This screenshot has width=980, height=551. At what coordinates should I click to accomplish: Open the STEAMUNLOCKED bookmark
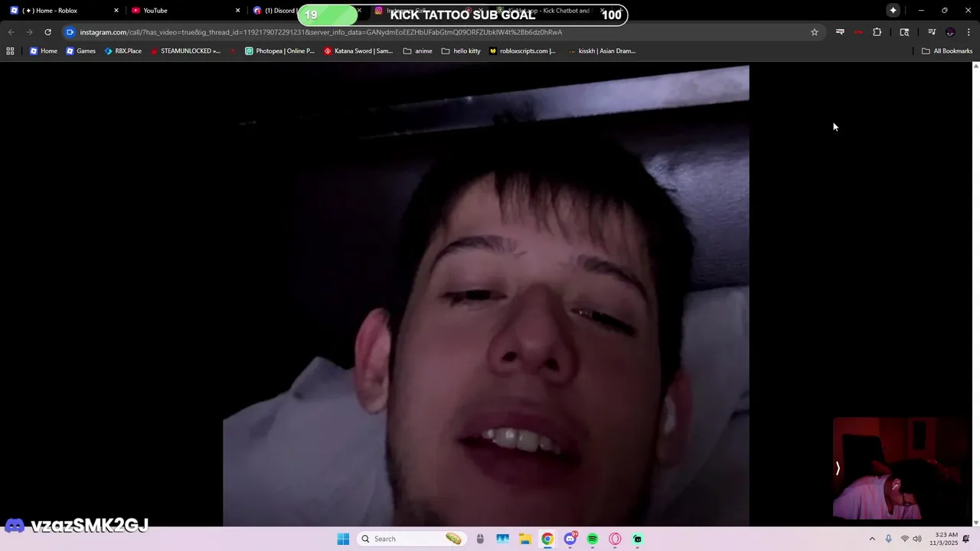[185, 51]
